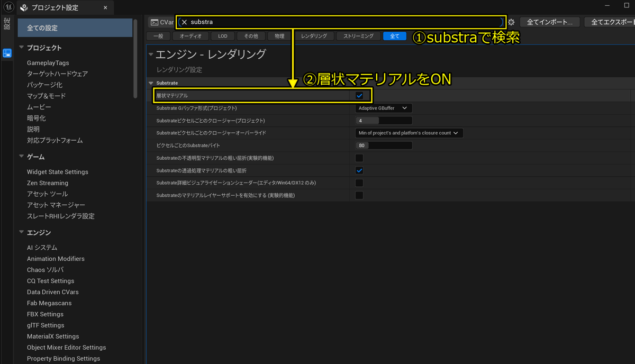
Task: Open Widget State Settings
Action: [58, 172]
